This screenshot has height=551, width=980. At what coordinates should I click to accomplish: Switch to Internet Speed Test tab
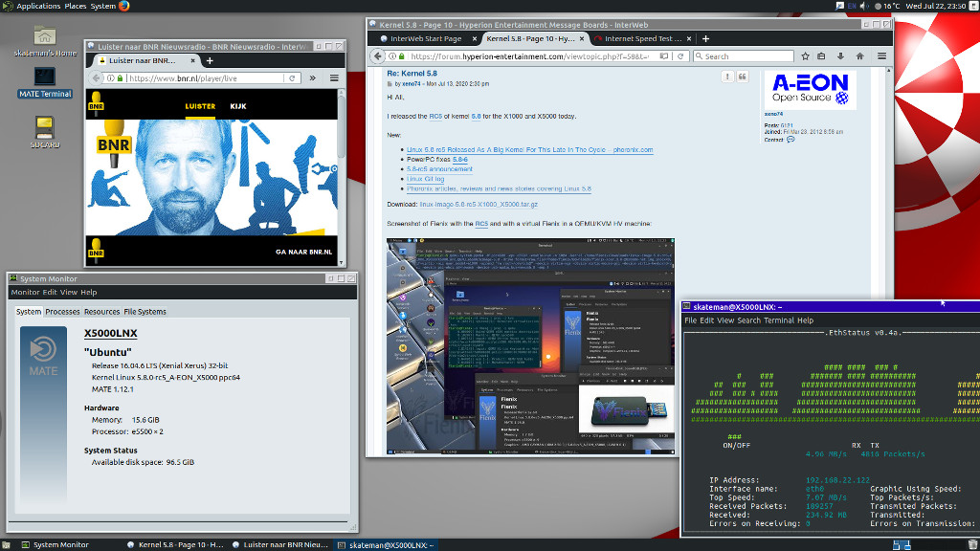[x=643, y=38]
